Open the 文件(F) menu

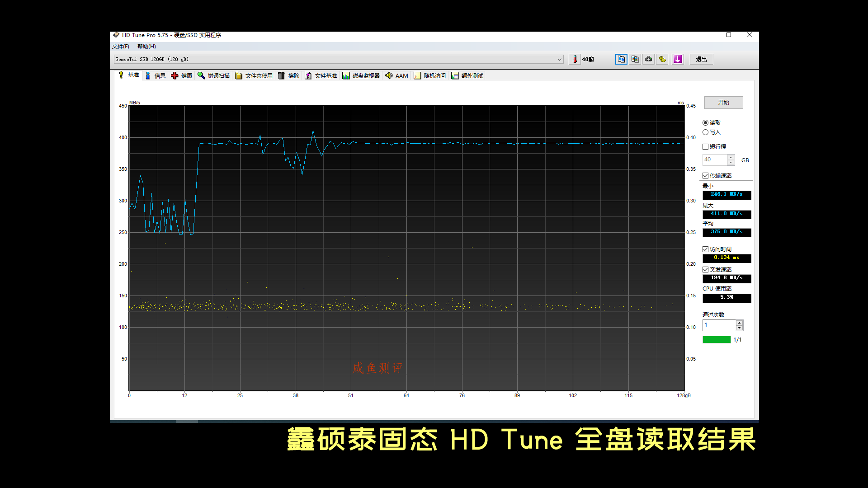(120, 47)
